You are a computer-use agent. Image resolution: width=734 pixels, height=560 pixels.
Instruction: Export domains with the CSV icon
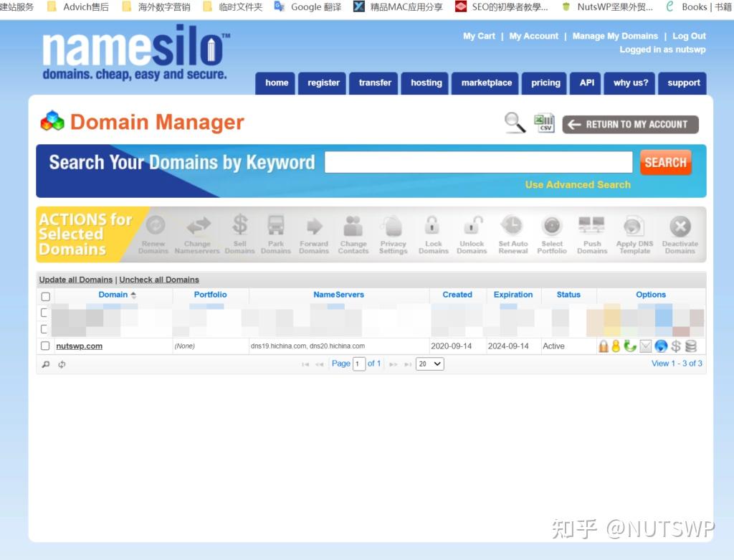tap(545, 123)
